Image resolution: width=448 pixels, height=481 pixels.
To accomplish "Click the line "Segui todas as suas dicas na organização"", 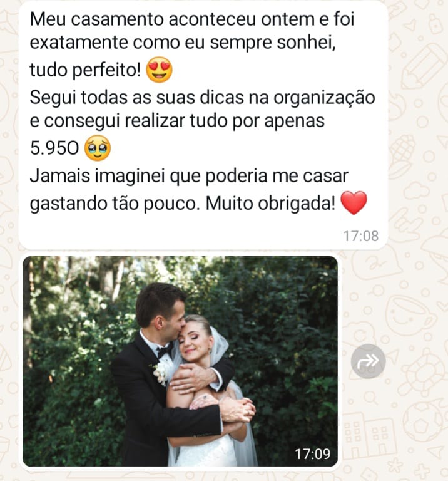I will 202,98.
